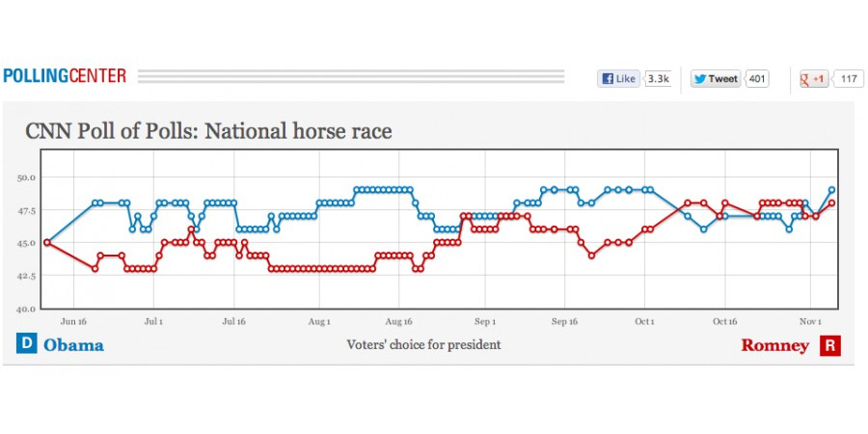The height and width of the screenshot is (434, 868).
Task: Select the Romney legend label
Action: 774,345
